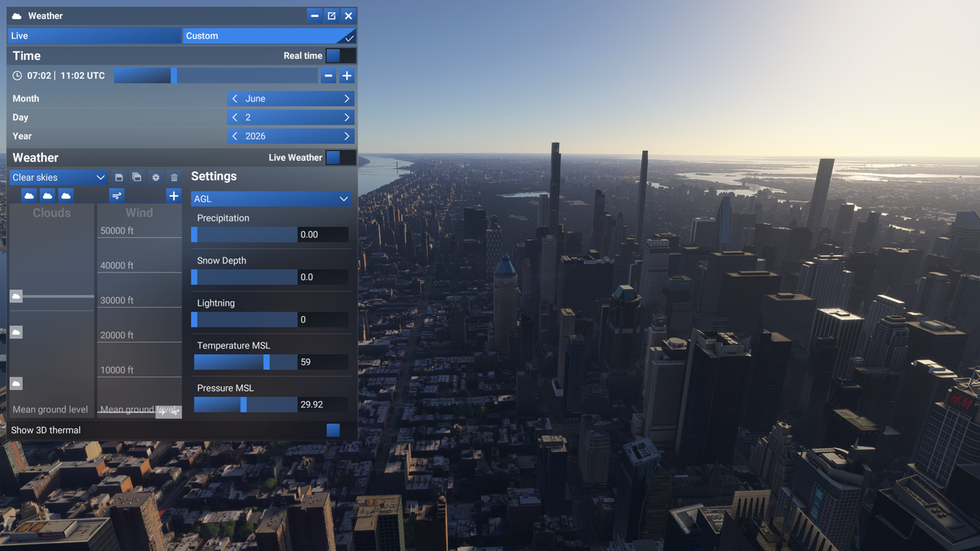This screenshot has height=551, width=980.
Task: Go to previous month before June
Action: pos(235,99)
